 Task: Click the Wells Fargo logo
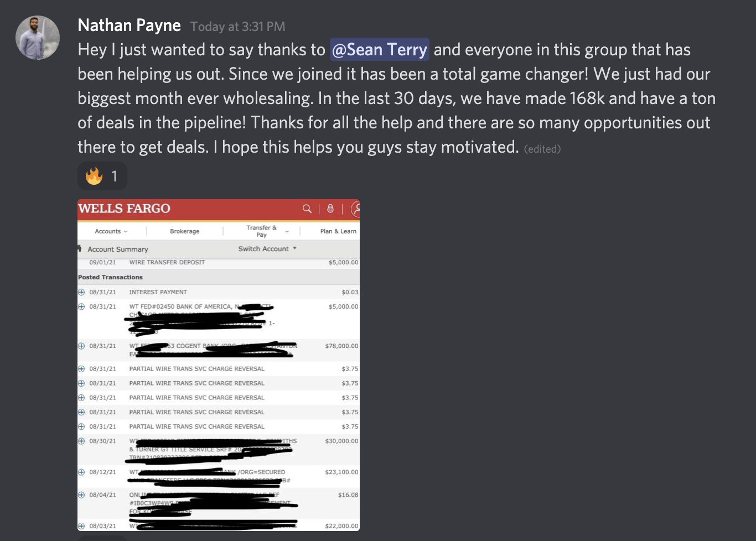125,209
